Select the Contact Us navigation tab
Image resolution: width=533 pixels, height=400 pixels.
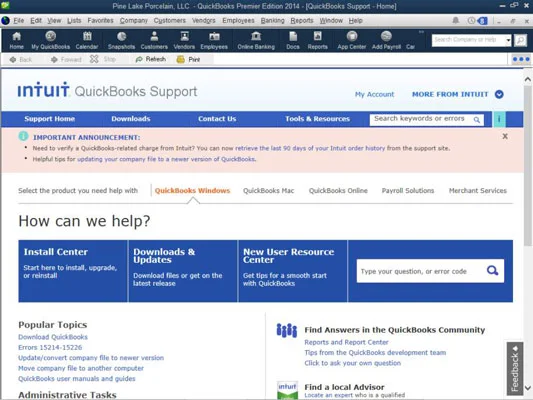click(217, 119)
